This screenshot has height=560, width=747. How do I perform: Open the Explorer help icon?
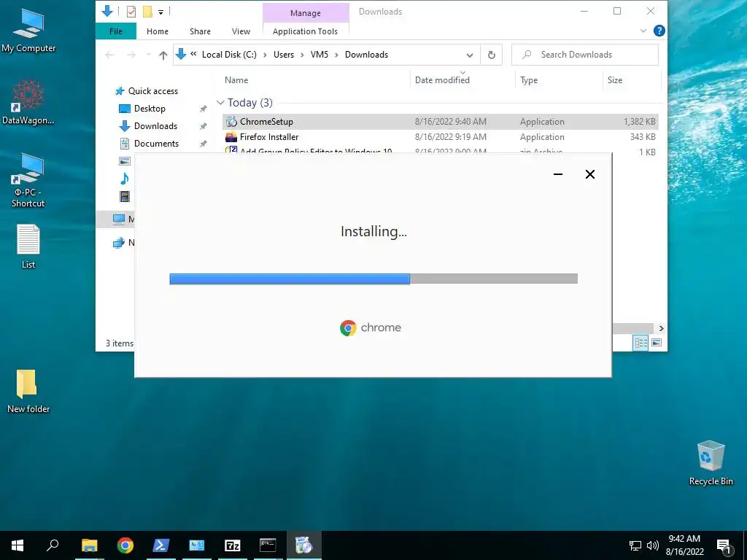[x=659, y=31]
